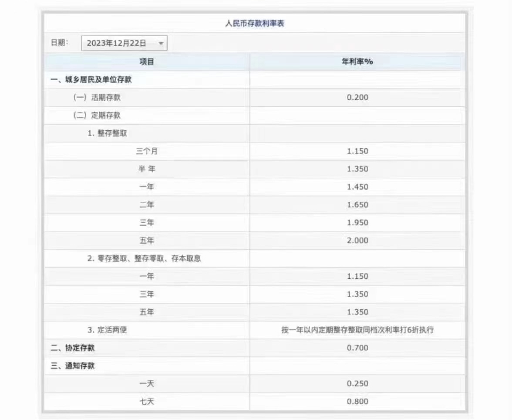Screen dimensions: 512x420
Task: Click the 0.200 rate for 活期存款
Action: point(357,98)
